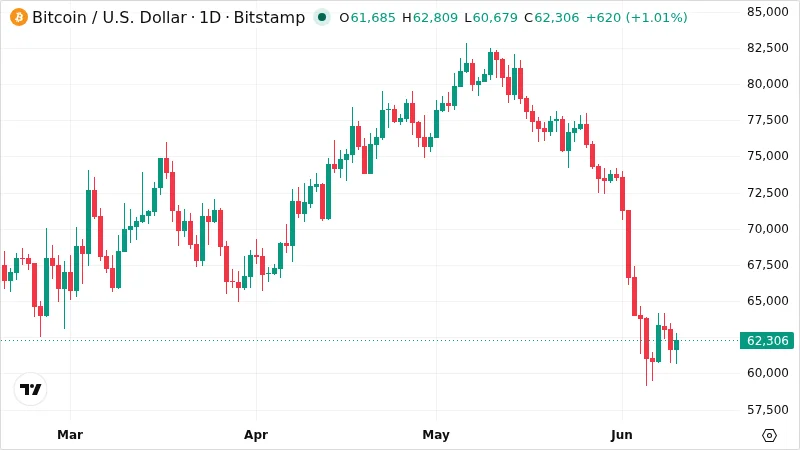Click the 70,000 price axis label
This screenshot has height=450, width=800.
click(767, 229)
